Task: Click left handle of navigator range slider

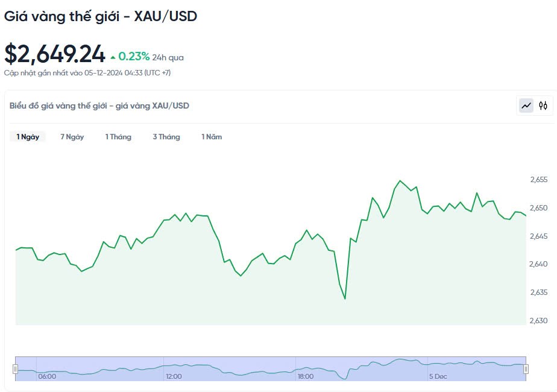Action: 16,368
